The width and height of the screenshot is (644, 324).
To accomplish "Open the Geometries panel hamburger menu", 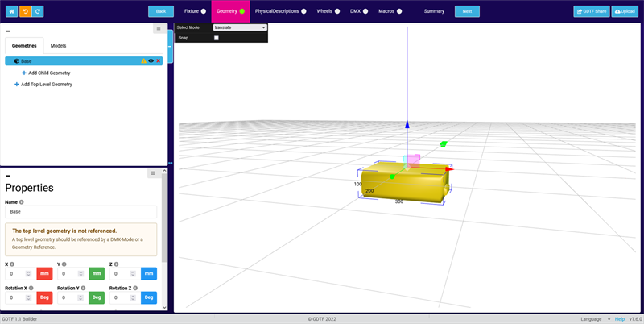I will point(159,29).
